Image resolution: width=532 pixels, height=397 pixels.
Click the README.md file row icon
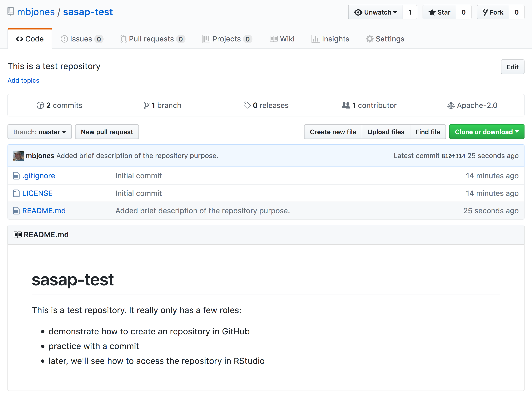[x=16, y=211]
